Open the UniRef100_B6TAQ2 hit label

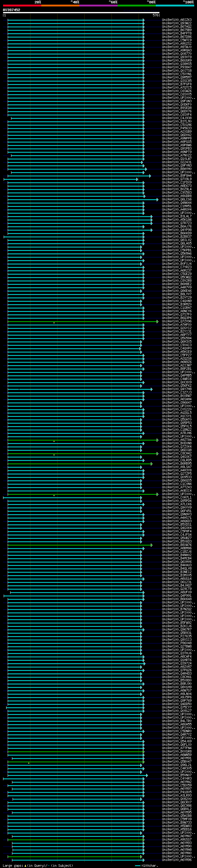[176, 26]
